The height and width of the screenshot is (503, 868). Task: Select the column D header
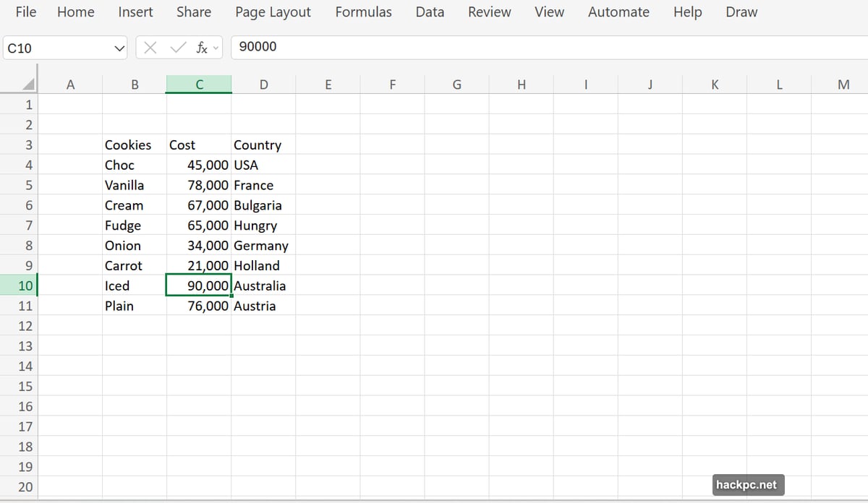point(263,84)
